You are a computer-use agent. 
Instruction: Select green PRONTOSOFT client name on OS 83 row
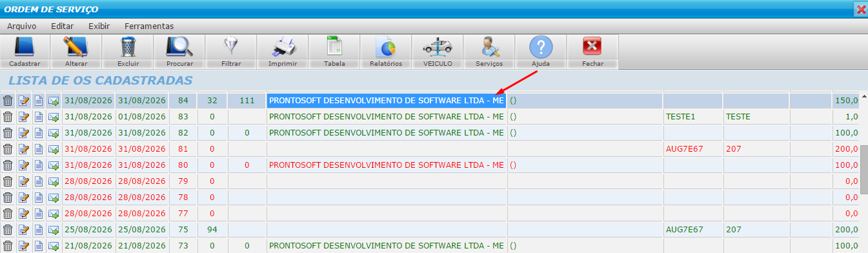point(387,117)
